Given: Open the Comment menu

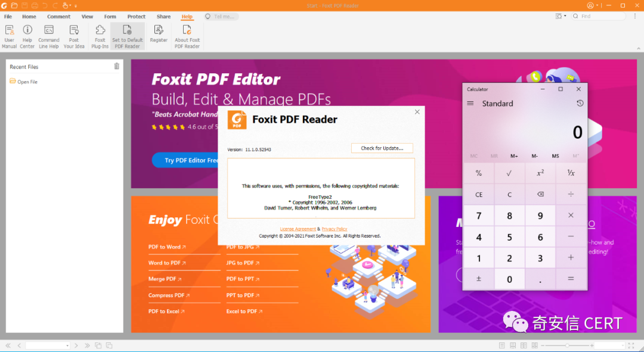Looking at the screenshot, I should (x=58, y=16).
